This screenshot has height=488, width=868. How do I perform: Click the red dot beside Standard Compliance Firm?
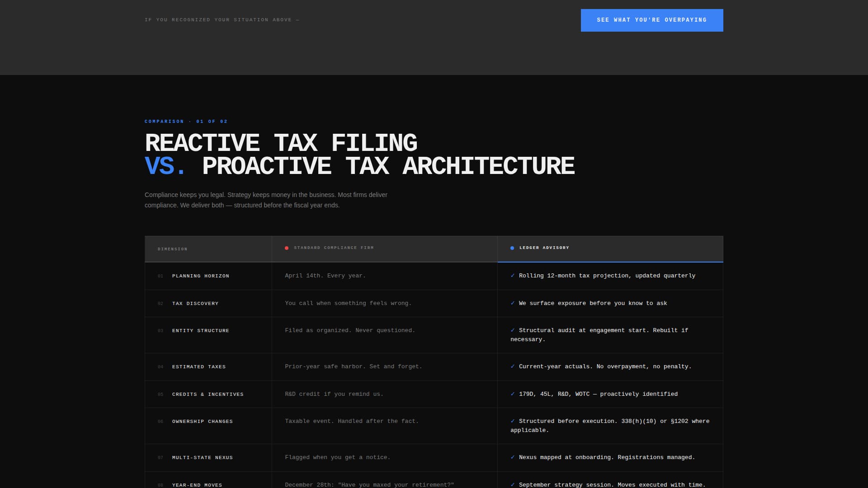[287, 248]
